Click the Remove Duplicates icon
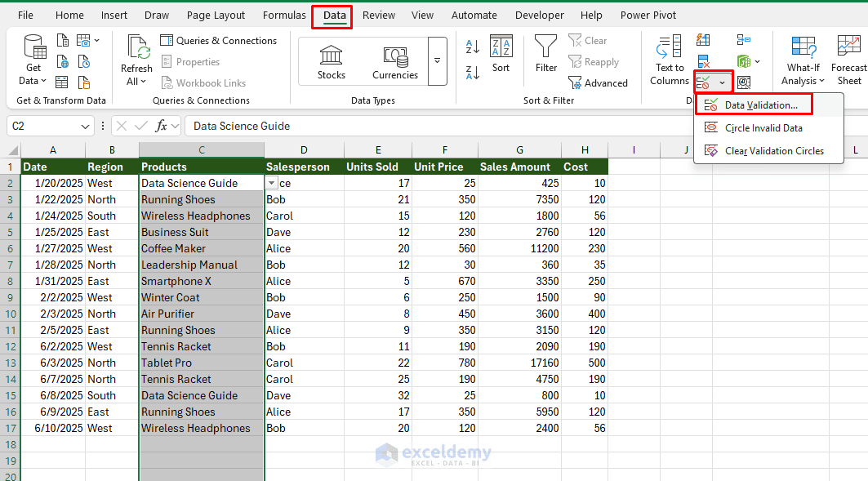This screenshot has width=868, height=481. coord(703,61)
